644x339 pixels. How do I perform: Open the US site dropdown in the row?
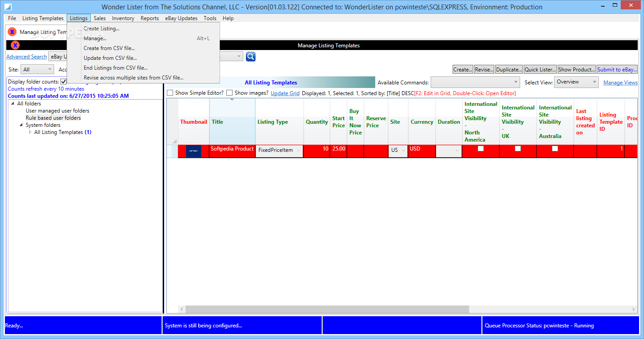[x=398, y=151]
